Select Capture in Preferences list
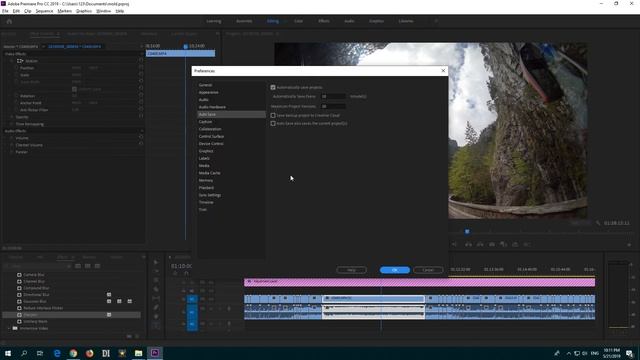Image resolution: width=640 pixels, height=360 pixels. coord(205,122)
